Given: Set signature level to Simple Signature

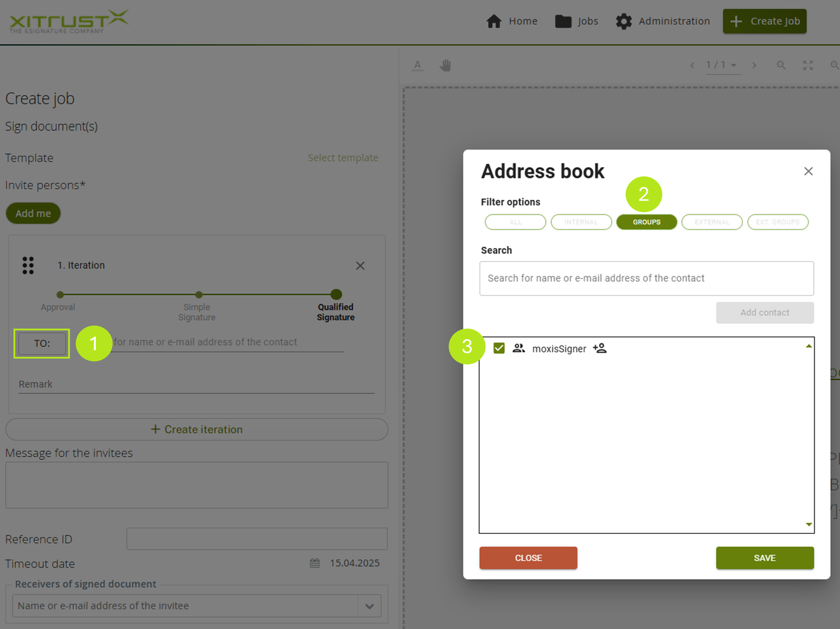Looking at the screenshot, I should pos(199,295).
